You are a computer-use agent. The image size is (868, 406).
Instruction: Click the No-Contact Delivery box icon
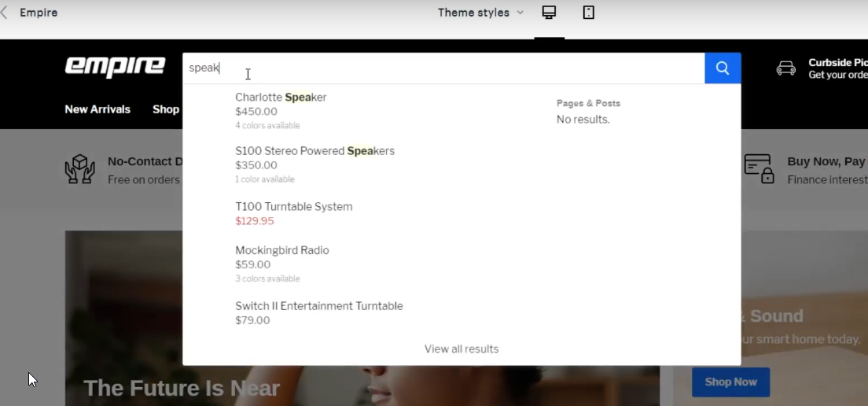pos(79,169)
